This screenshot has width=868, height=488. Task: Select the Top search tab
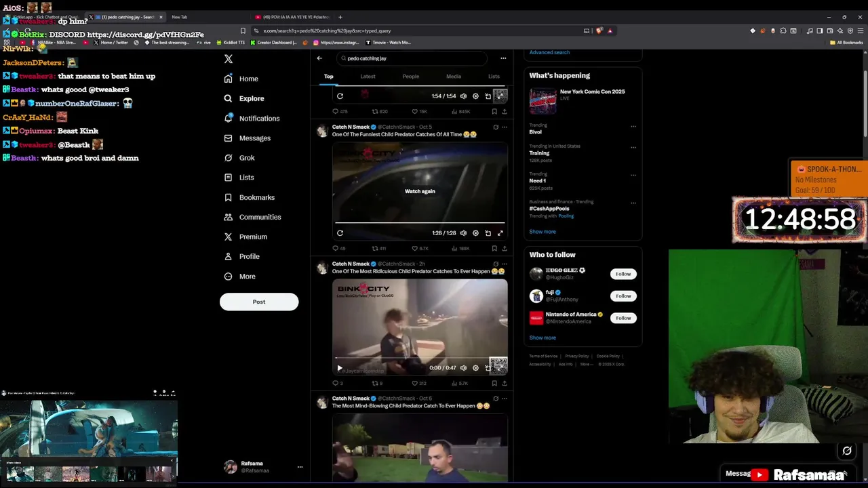pos(329,77)
